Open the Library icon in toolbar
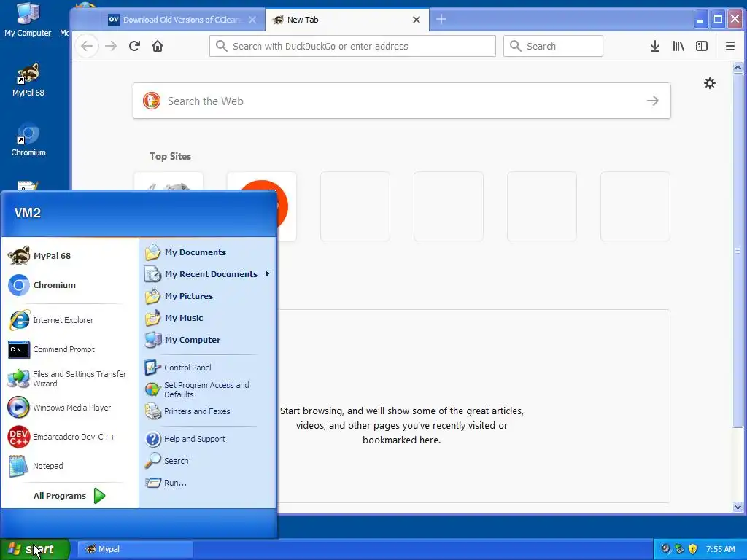This screenshot has height=560, width=747. tap(678, 46)
